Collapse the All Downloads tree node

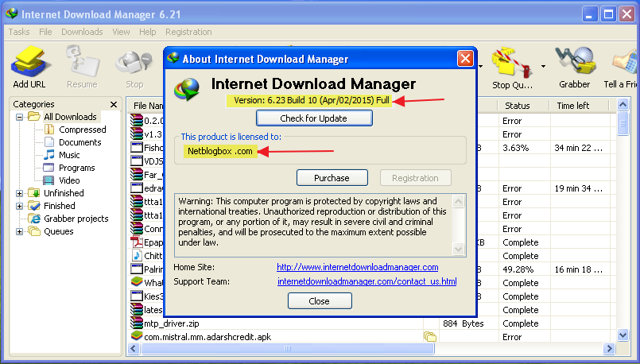click(19, 117)
